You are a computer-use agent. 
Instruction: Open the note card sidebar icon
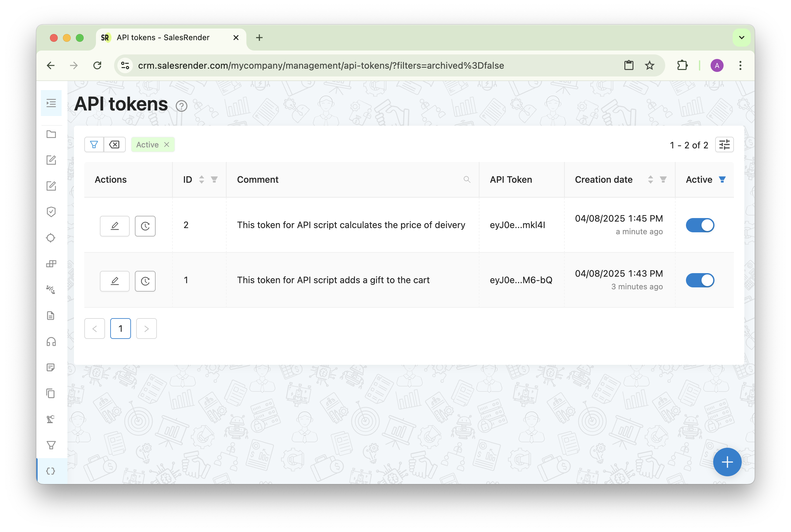51,367
